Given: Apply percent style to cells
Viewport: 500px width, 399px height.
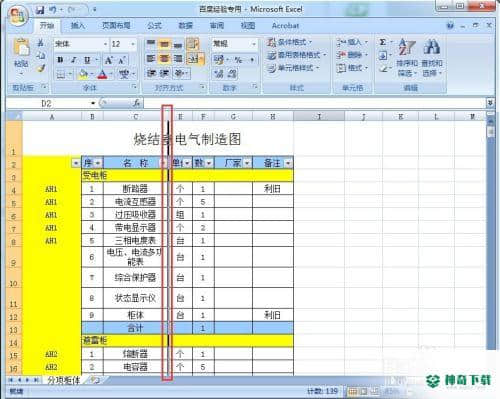Looking at the screenshot, I should pos(238,60).
